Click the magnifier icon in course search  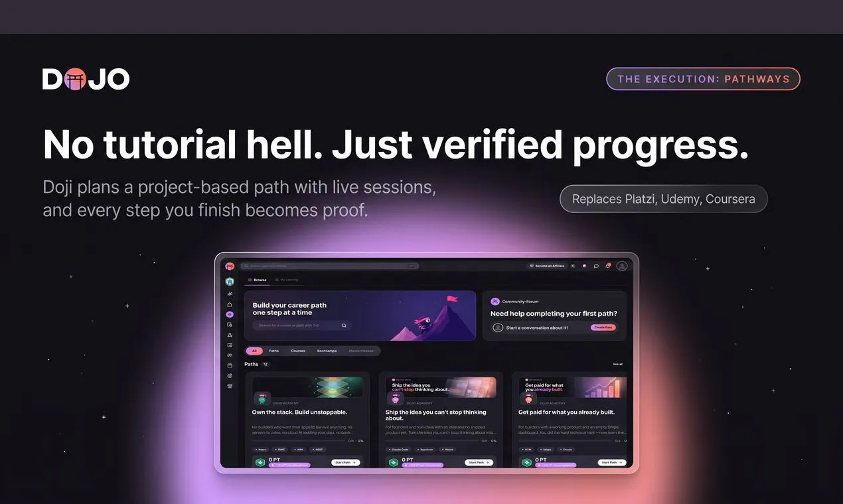[x=344, y=326]
